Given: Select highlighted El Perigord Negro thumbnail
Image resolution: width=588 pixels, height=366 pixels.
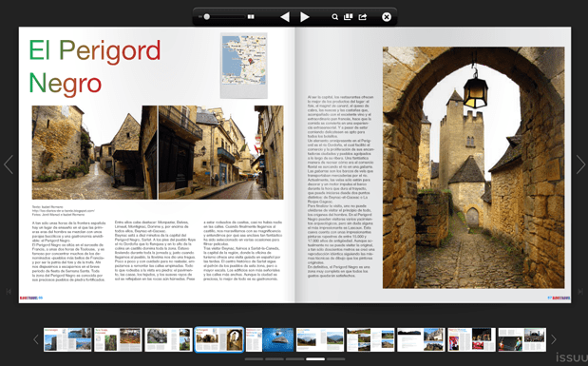Looking at the screenshot, I should [x=219, y=339].
